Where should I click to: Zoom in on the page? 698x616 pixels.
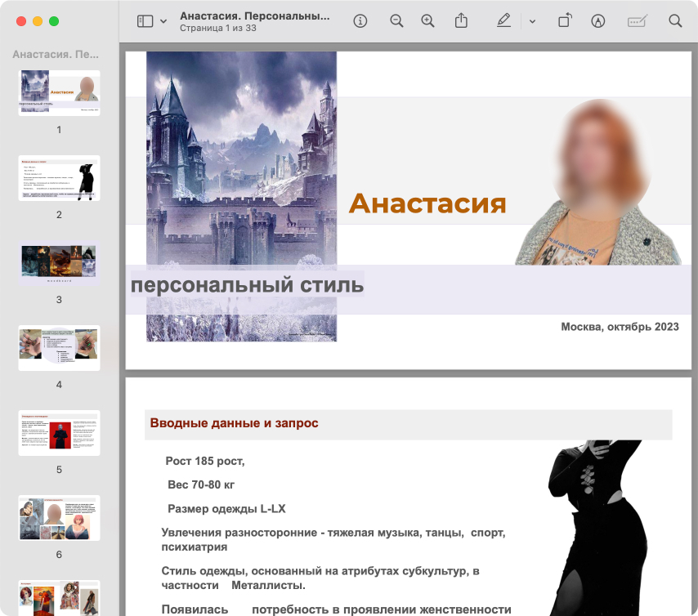tap(427, 21)
